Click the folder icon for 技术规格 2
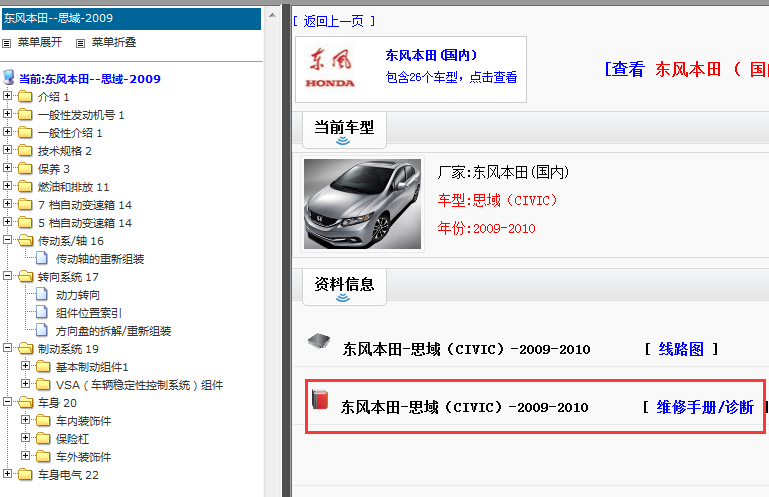 click(x=25, y=151)
